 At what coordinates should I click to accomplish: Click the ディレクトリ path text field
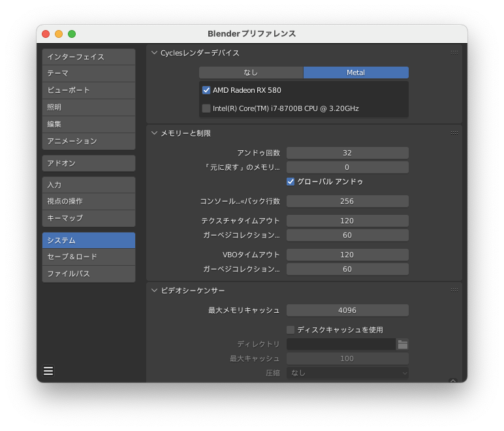pos(341,344)
